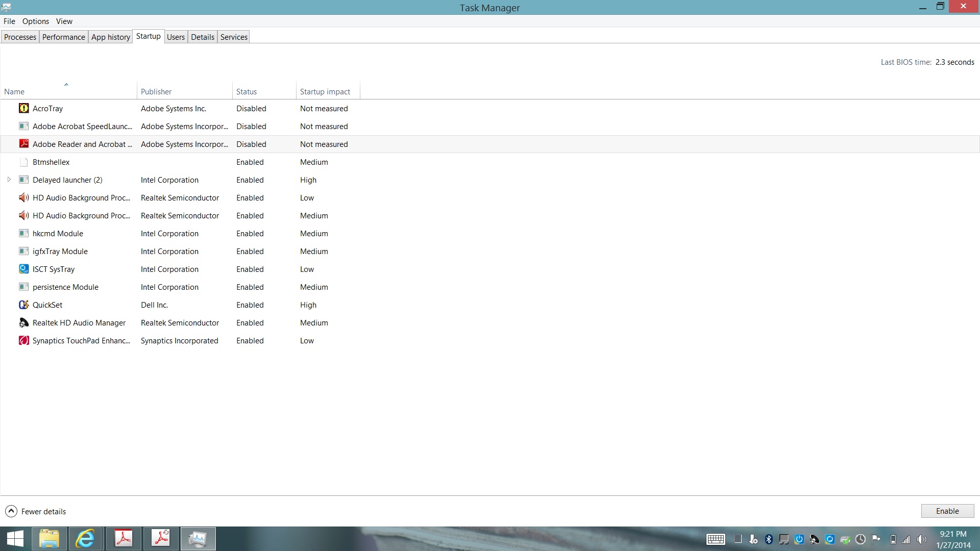The image size is (980, 551).
Task: Switch to the Details tab
Action: 203,37
